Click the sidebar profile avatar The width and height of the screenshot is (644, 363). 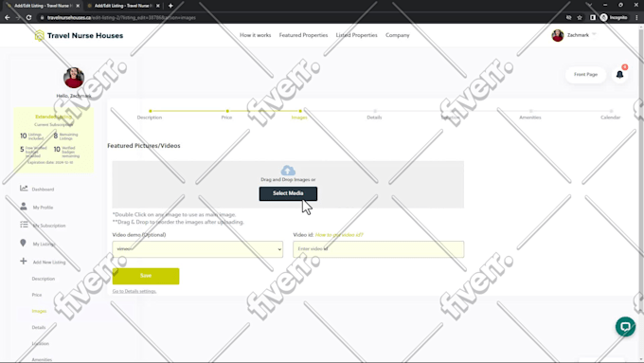(x=74, y=78)
